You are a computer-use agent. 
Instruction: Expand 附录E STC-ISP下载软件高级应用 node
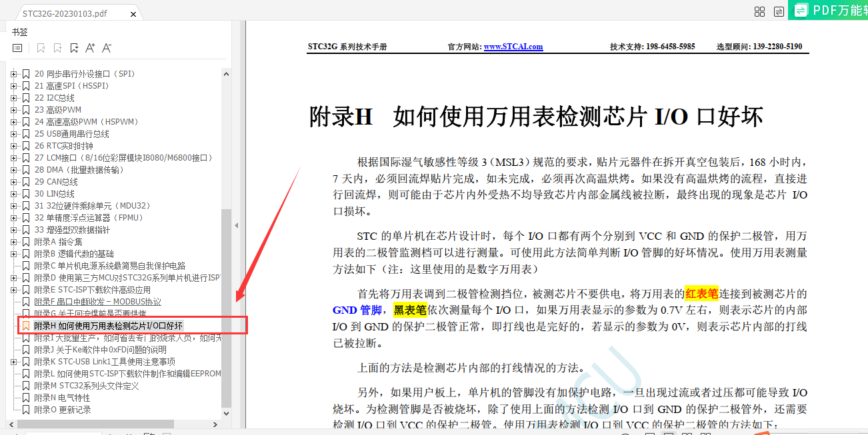click(13, 290)
